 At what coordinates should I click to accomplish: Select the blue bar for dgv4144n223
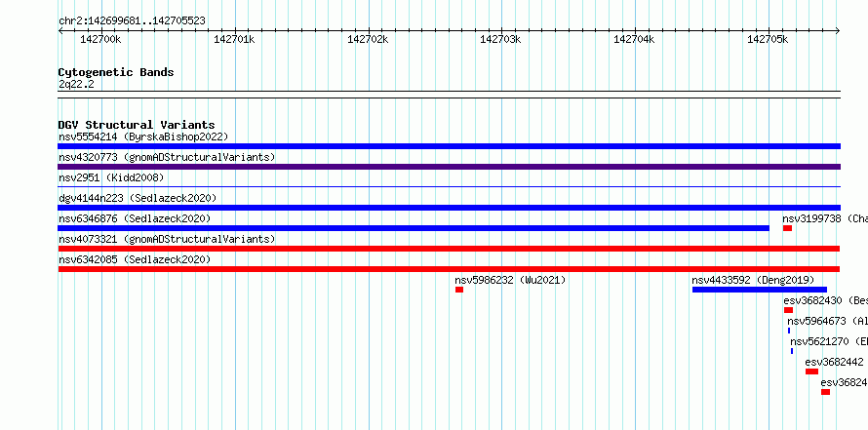(449, 208)
